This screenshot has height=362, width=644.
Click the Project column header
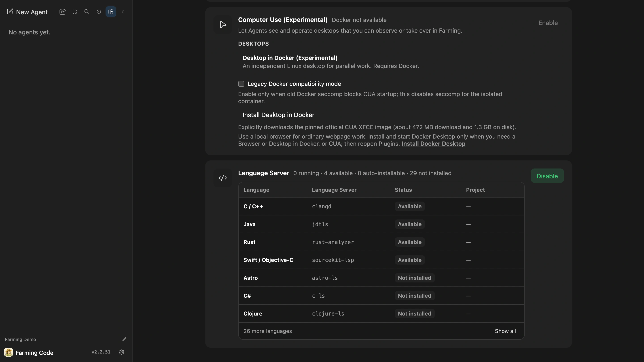tap(475, 190)
